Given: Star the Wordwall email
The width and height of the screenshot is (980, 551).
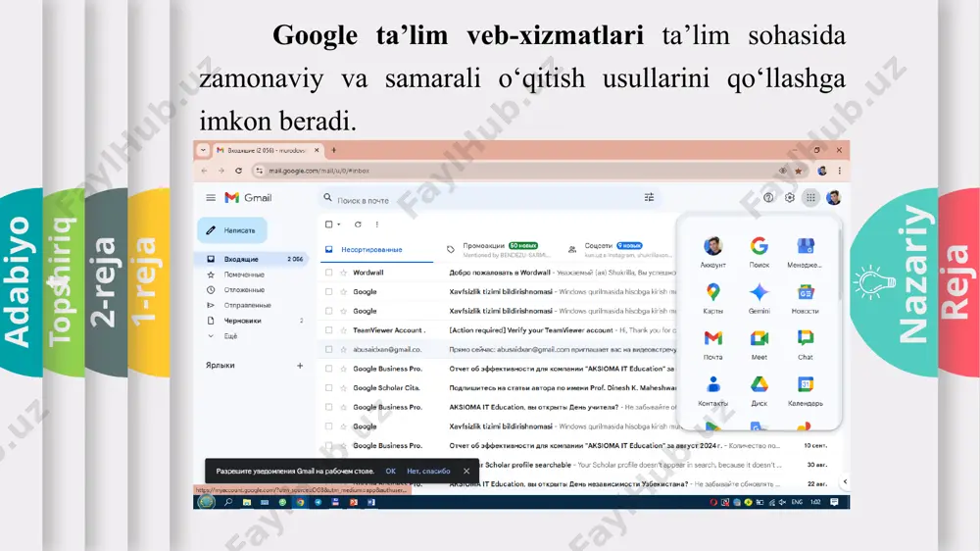Looking at the screenshot, I should (x=343, y=273).
